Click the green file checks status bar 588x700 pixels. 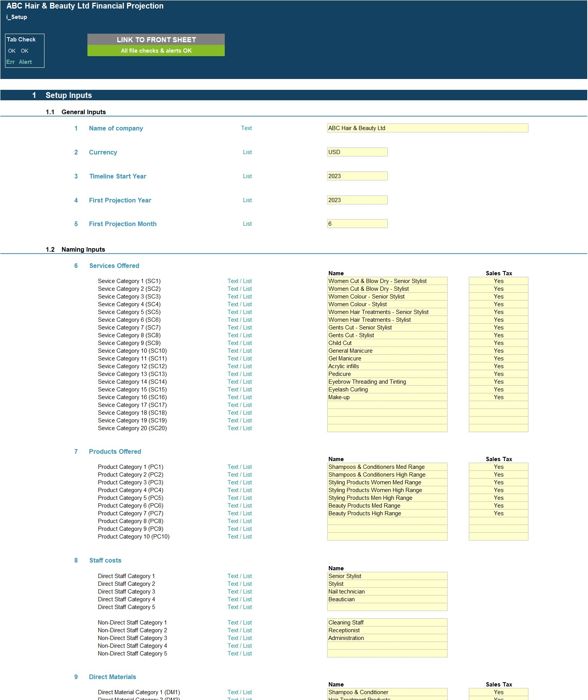[x=156, y=51]
